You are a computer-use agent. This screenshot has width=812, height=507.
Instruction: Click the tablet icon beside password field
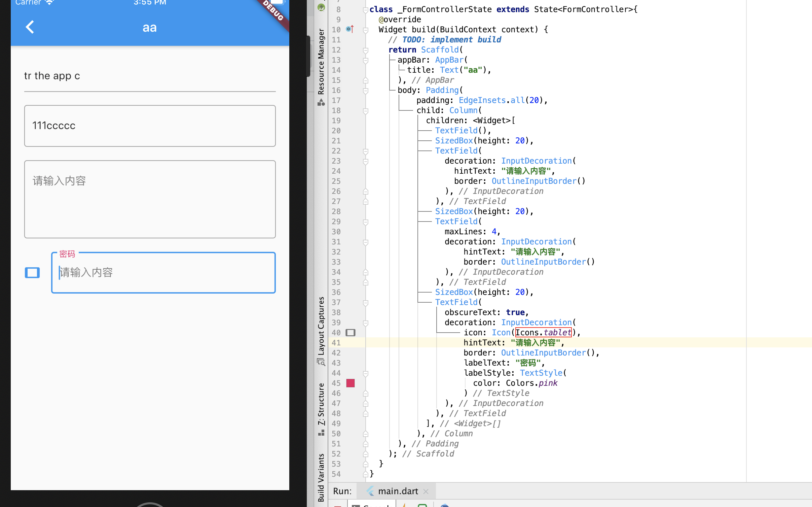32,272
